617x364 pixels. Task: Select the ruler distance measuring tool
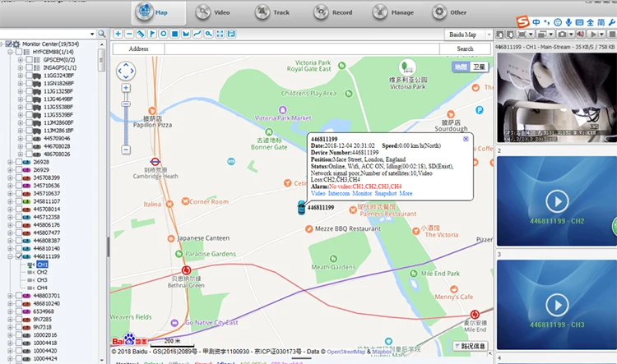tap(141, 35)
